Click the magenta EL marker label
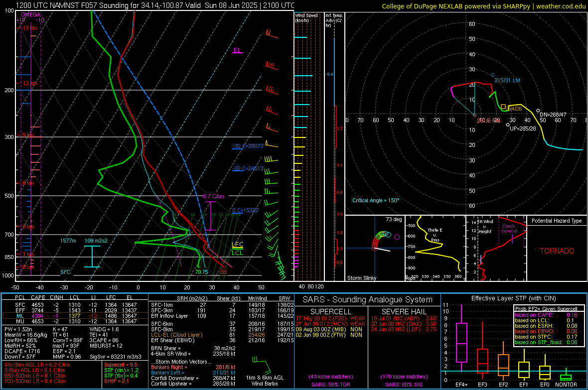Image resolution: width=588 pixels, height=390 pixels. [237, 50]
